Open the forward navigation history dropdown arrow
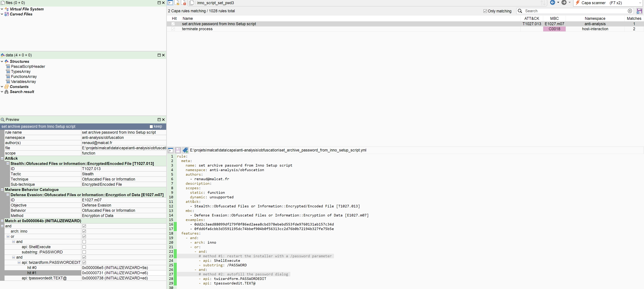Image resolution: width=644 pixels, height=289 pixels. click(x=570, y=3)
